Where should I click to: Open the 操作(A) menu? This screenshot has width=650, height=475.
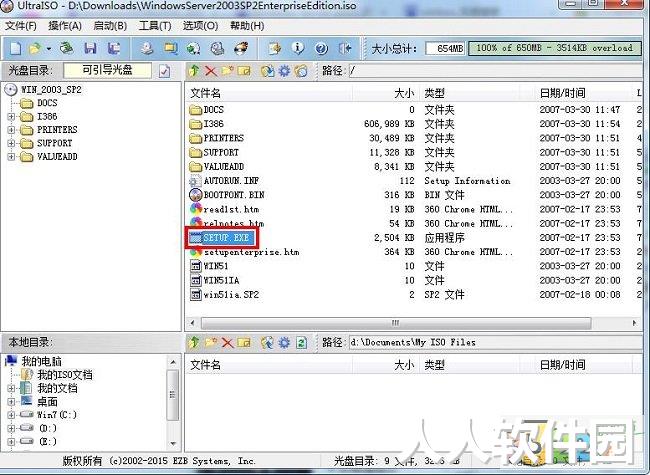click(x=65, y=26)
